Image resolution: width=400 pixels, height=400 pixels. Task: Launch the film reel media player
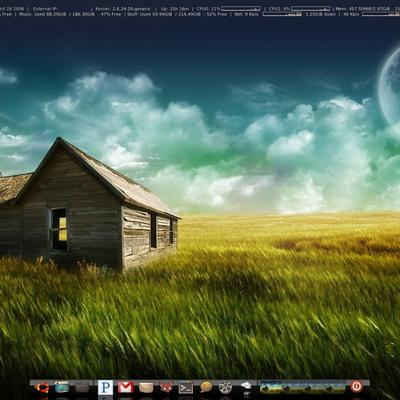tap(225, 387)
